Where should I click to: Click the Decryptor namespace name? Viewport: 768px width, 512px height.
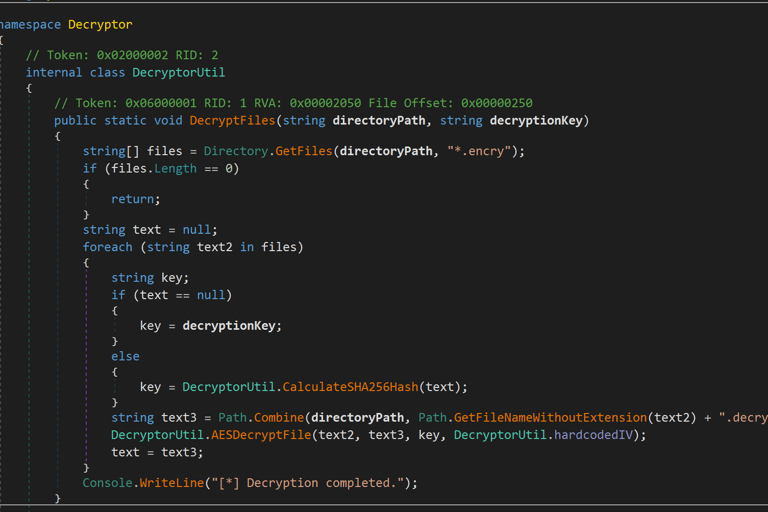tap(100, 24)
